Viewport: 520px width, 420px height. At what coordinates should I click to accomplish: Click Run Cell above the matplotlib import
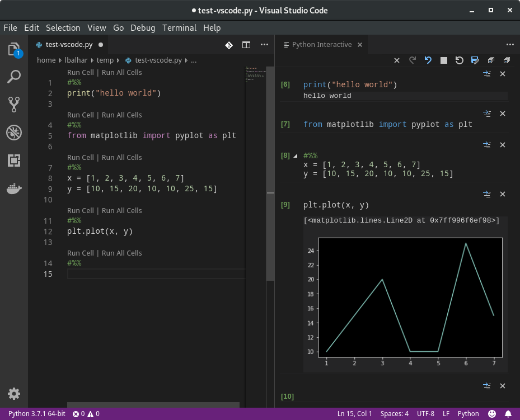point(81,115)
